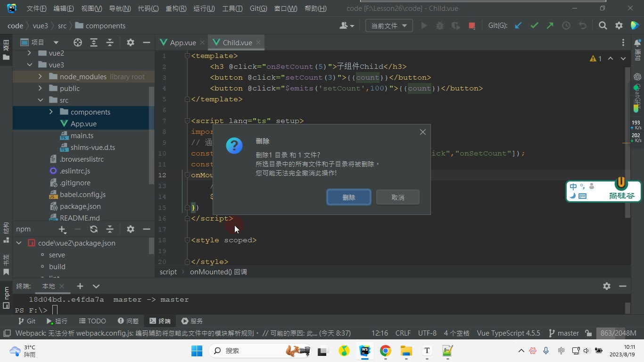Viewport: 644px width, 362px height.
Task: Open Chrome from the taskbar
Action: pyautogui.click(x=386, y=351)
